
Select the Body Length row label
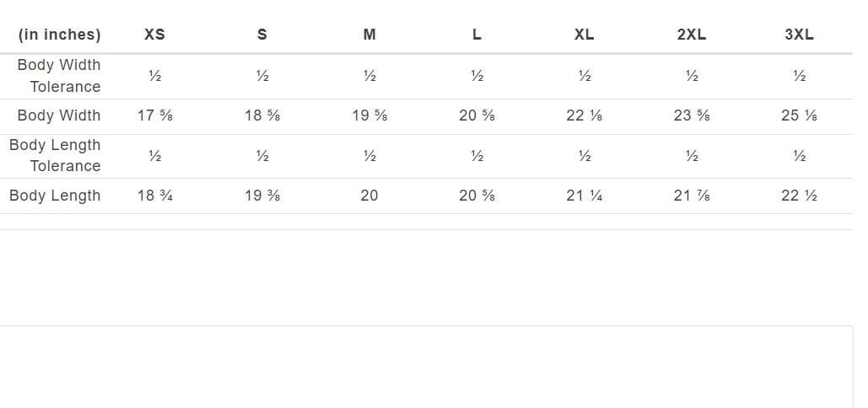pyautogui.click(x=55, y=196)
